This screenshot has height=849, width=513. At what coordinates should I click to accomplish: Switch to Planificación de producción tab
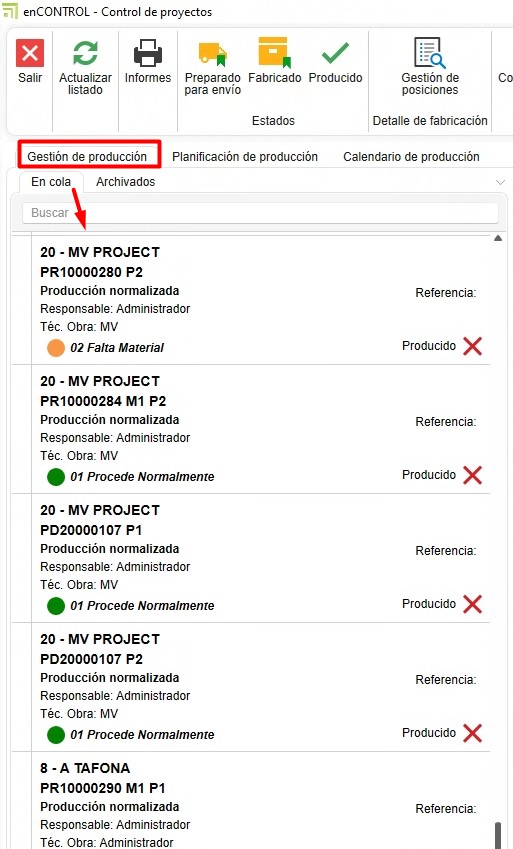pyautogui.click(x=245, y=156)
